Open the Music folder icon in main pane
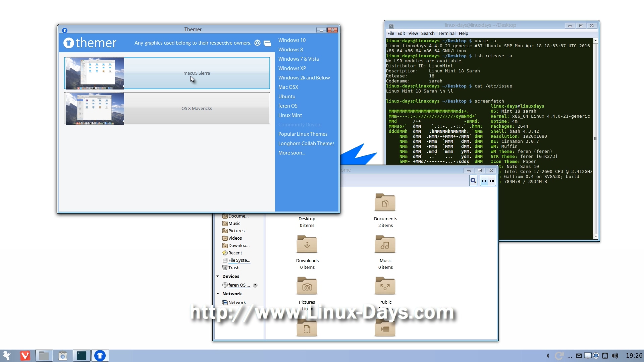Screen dimensions: 644x362 pos(385,244)
